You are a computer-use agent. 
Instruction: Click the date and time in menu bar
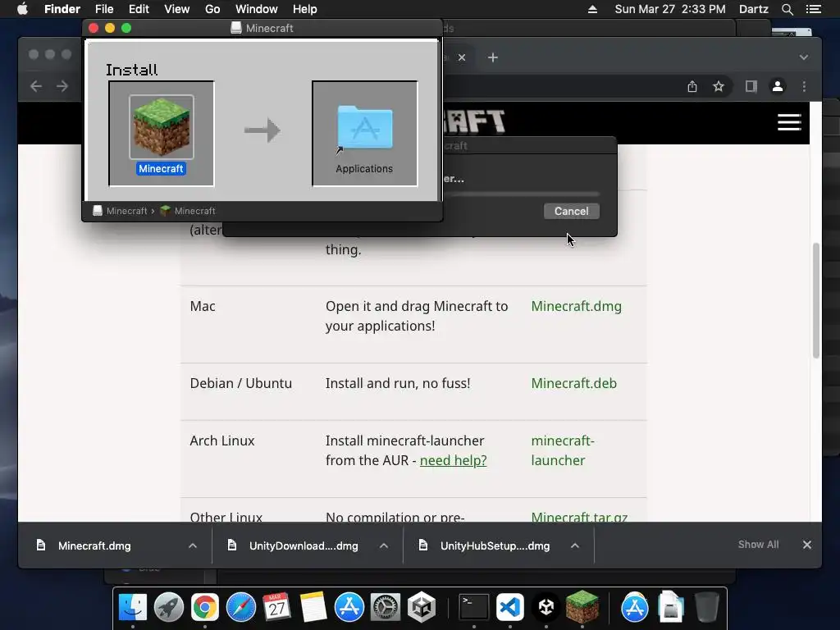coord(669,9)
